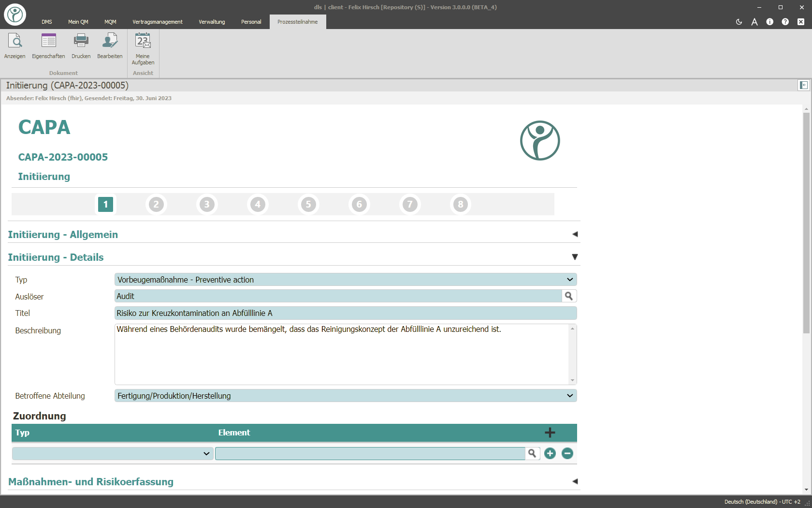The height and width of the screenshot is (508, 812).
Task: Open the Mein QM menu
Action: tap(78, 22)
